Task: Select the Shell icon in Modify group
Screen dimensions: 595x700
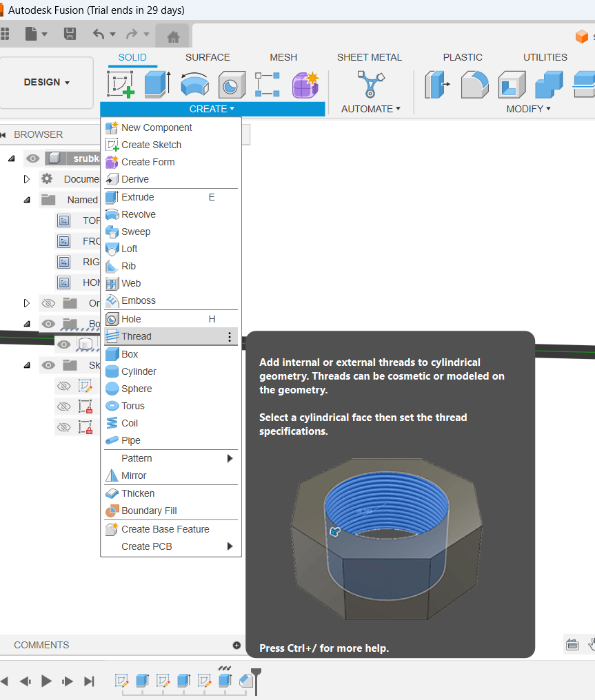Action: click(x=512, y=84)
